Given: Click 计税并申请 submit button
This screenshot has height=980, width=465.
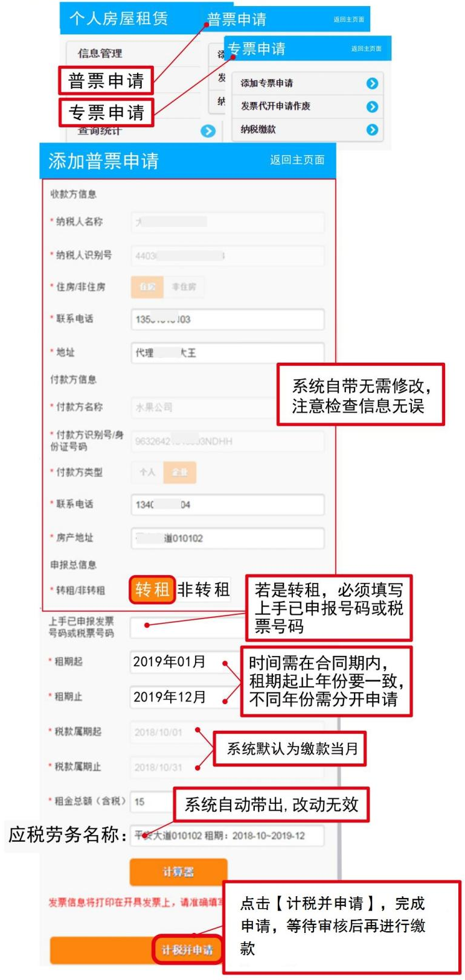Looking at the screenshot, I should tap(187, 950).
